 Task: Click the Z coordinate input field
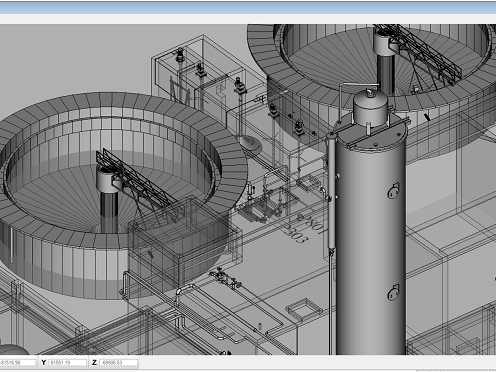coord(118,363)
